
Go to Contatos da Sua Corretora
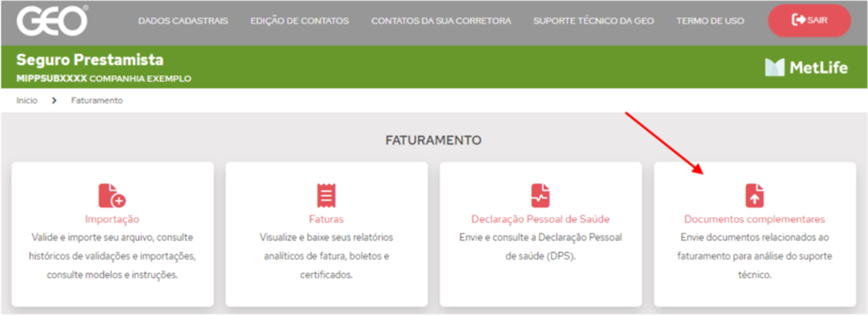441,21
